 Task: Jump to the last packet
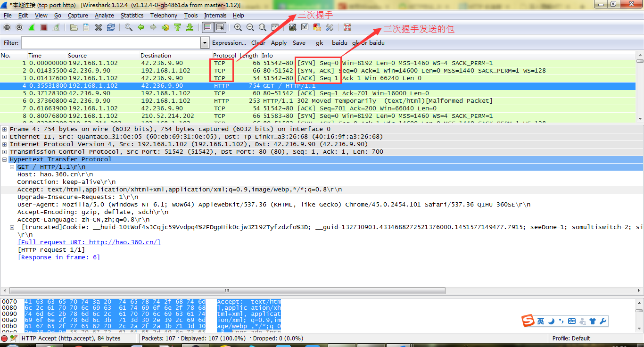(190, 27)
